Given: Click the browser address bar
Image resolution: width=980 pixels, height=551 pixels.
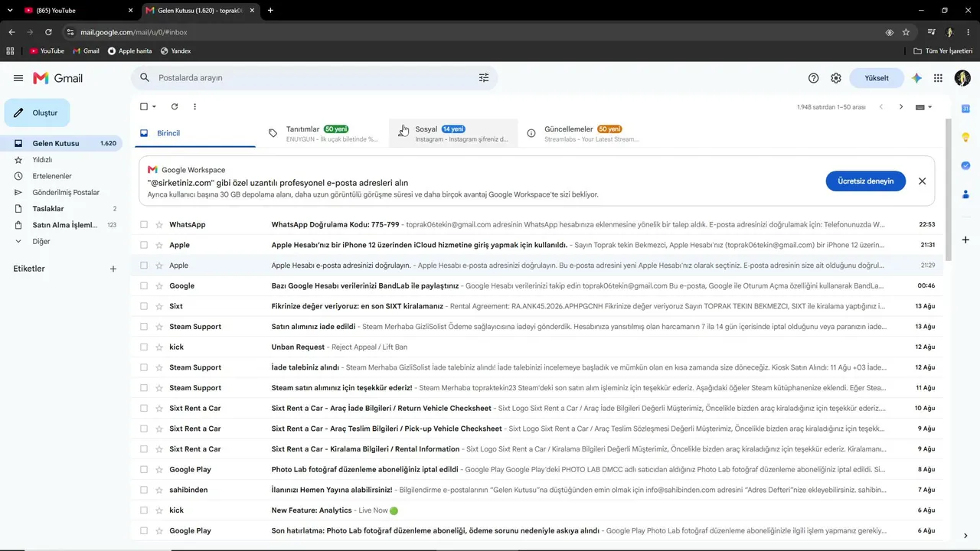Looking at the screenshot, I should [x=475, y=32].
